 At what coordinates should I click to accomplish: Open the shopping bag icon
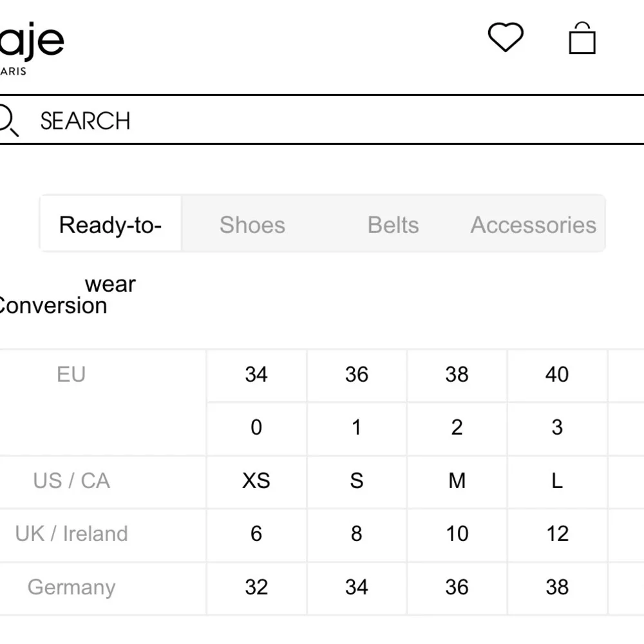(582, 39)
